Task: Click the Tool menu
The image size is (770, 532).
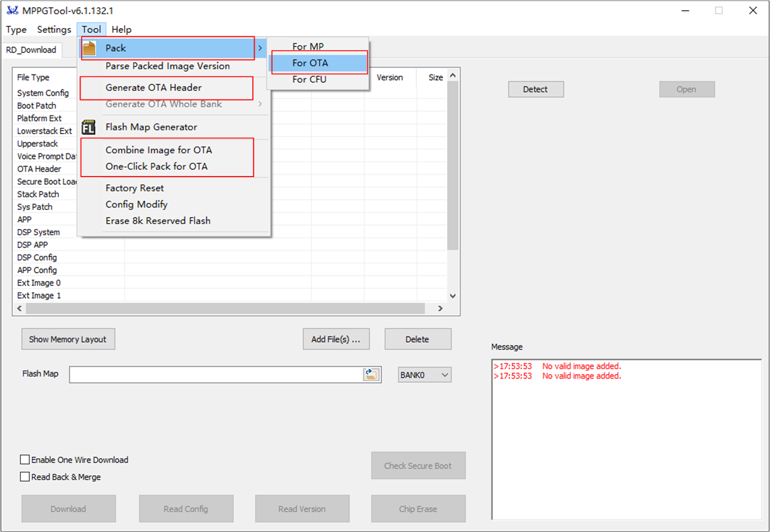Action: click(91, 29)
